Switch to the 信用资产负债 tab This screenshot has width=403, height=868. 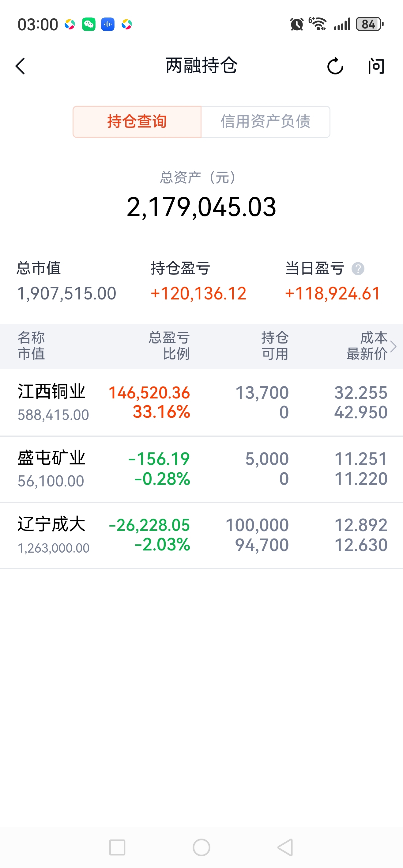coord(266,122)
